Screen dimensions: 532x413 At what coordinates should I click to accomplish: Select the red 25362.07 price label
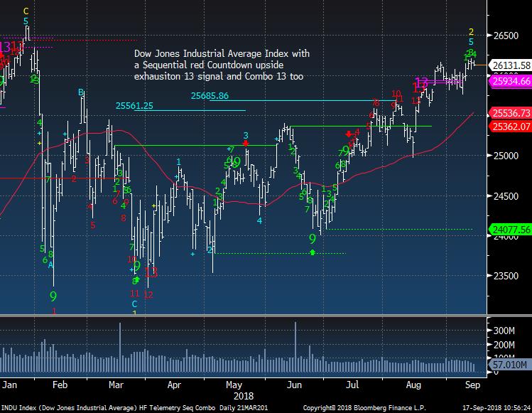511,127
